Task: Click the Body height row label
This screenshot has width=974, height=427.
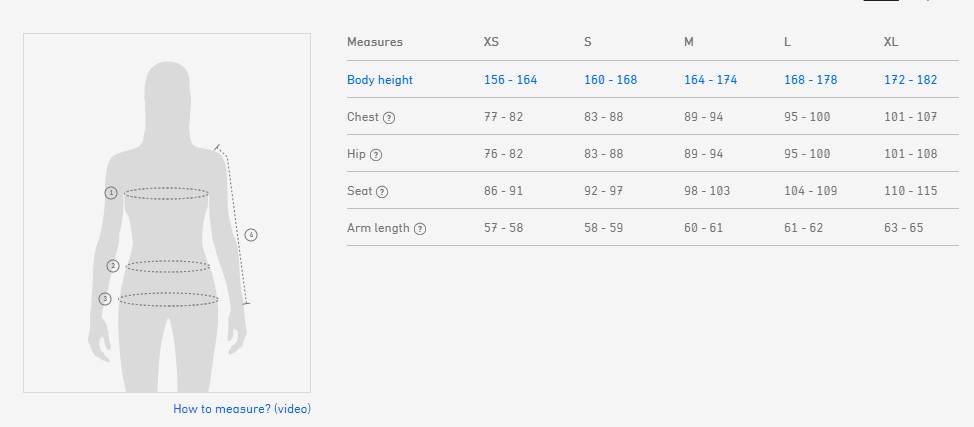Action: tap(380, 80)
